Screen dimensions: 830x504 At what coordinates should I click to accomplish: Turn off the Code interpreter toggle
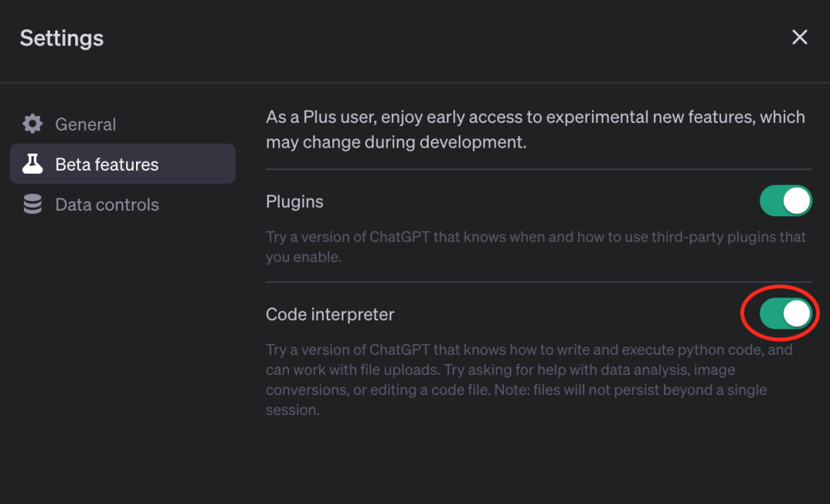click(x=785, y=313)
